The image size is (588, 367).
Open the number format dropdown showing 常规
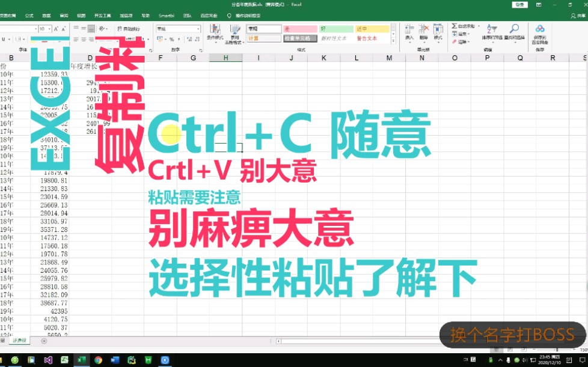179,27
